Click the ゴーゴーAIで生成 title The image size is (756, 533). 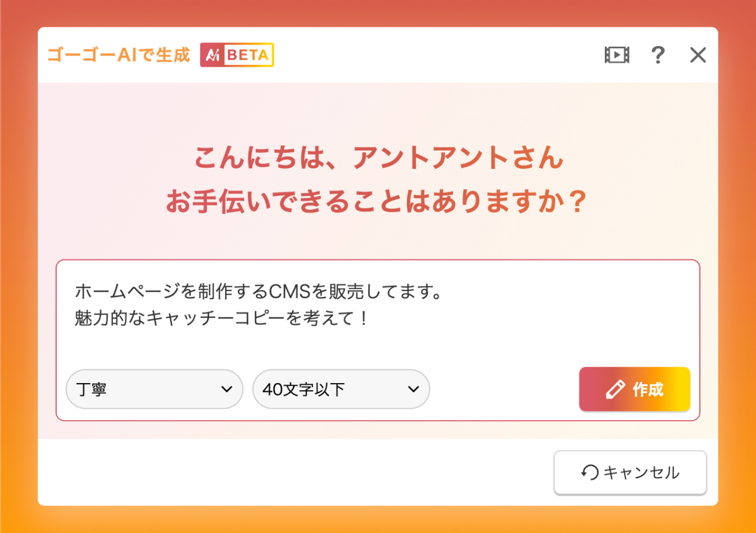(118, 54)
